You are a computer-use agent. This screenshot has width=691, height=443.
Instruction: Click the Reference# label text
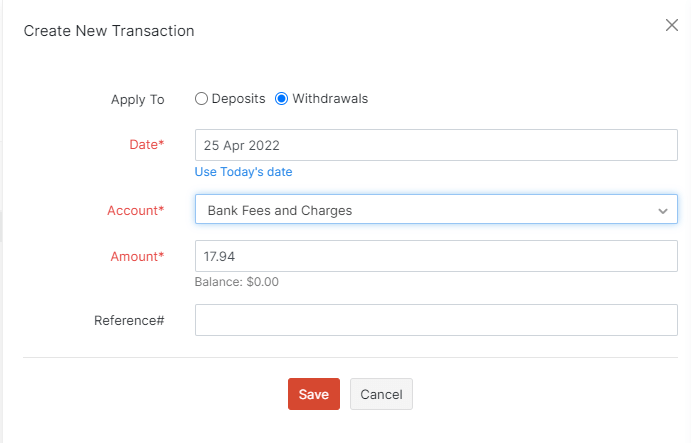[129, 321]
